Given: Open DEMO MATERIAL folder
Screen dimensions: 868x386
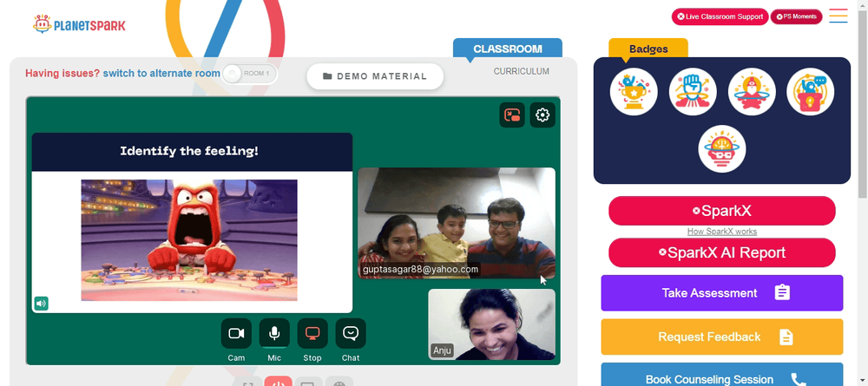Looking at the screenshot, I should coord(375,76).
